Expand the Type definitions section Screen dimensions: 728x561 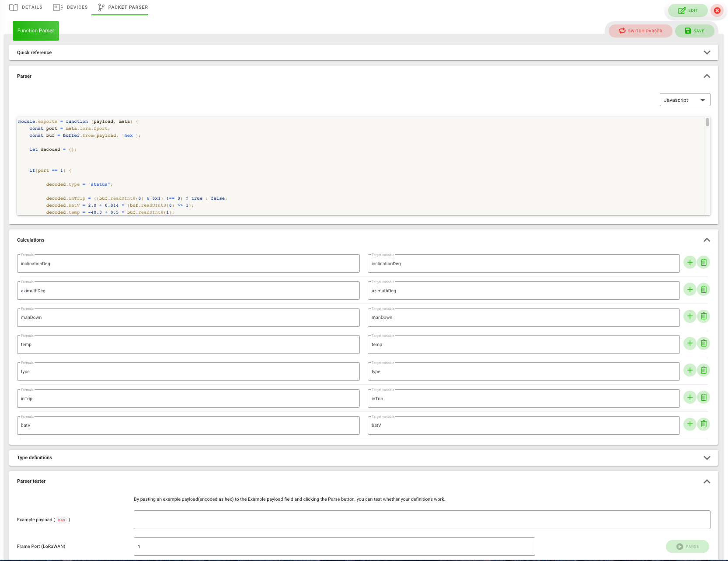click(x=707, y=458)
